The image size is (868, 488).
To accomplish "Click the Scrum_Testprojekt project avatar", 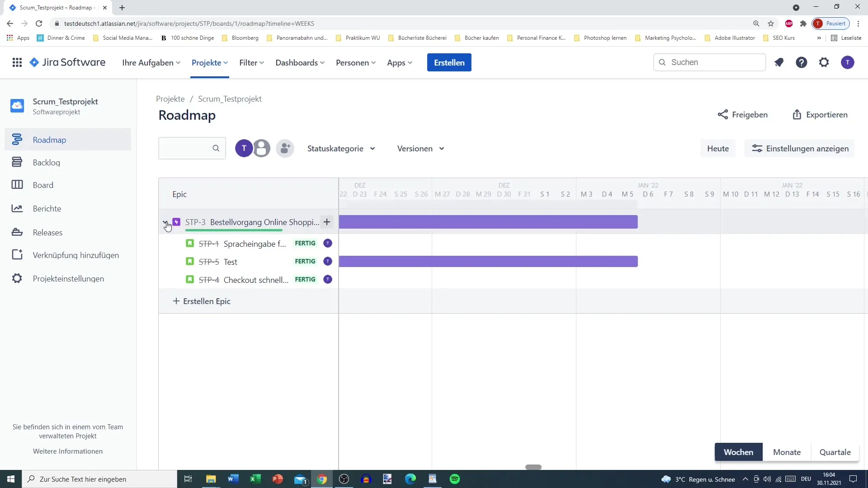I will point(17,106).
